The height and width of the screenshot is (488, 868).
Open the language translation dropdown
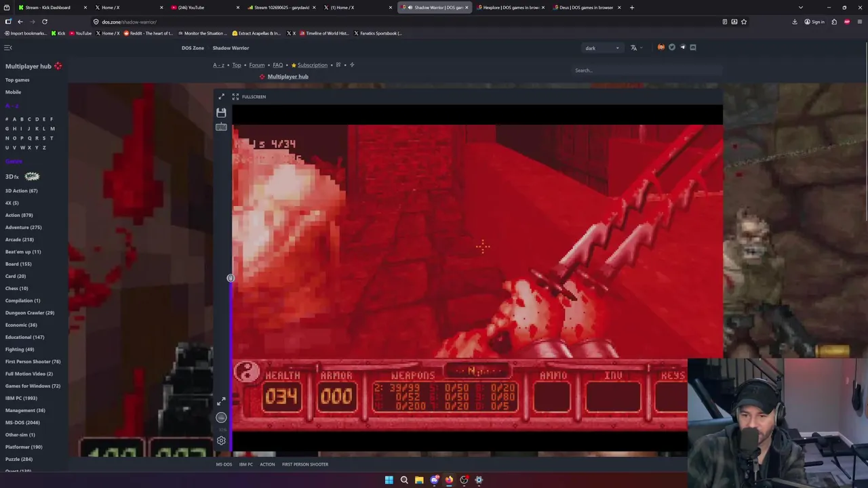pos(636,47)
